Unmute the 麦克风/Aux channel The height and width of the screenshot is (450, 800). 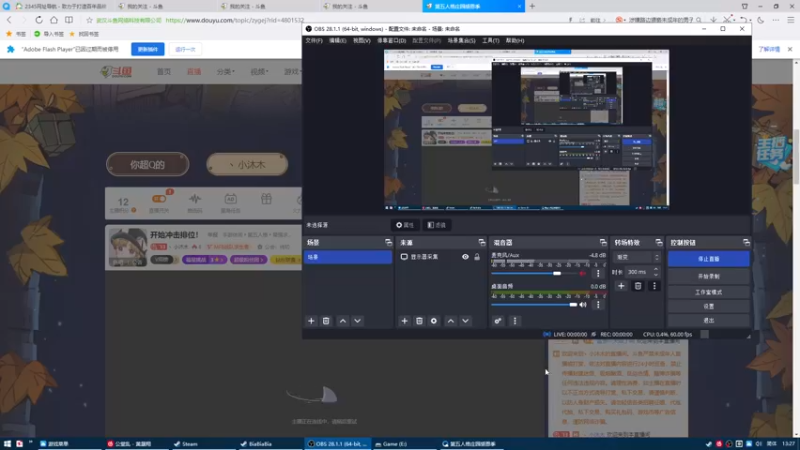[x=583, y=273]
